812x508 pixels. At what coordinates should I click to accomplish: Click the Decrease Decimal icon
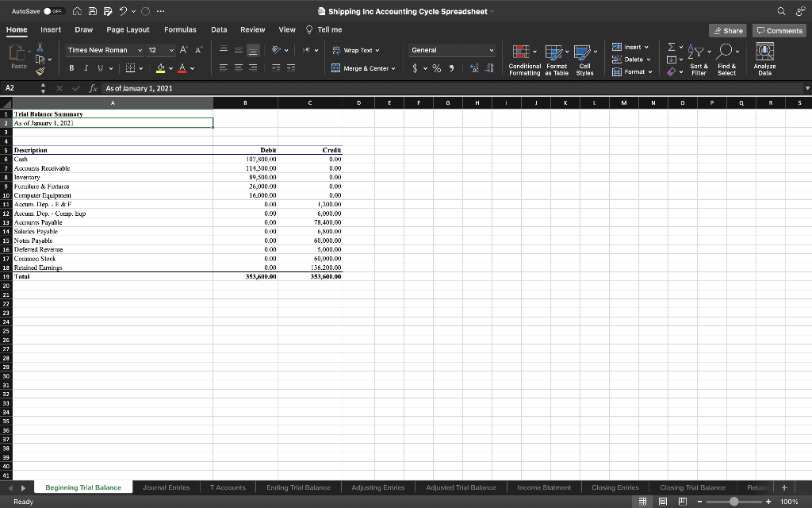[490, 68]
